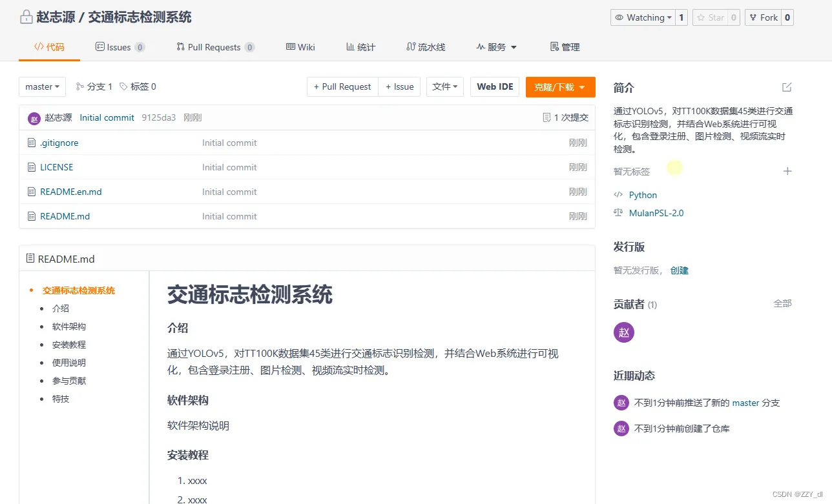Create a release via 创建 link
This screenshot has width=832, height=504.
tap(680, 270)
